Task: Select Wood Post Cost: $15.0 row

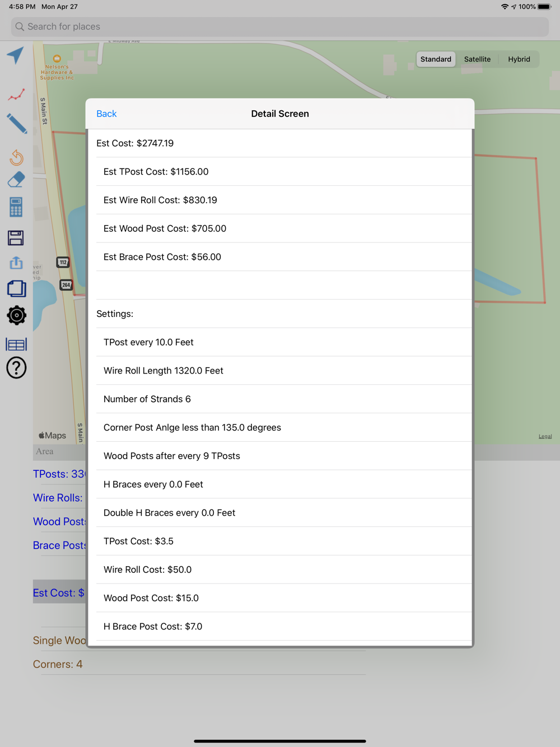Action: [x=280, y=598]
